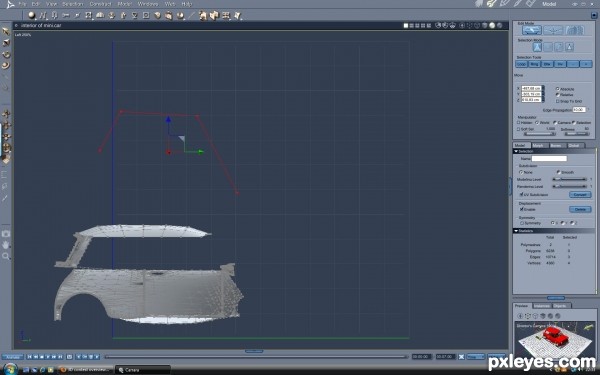Toggle the displacement Enable checkbox
600x375 pixels.
521,209
